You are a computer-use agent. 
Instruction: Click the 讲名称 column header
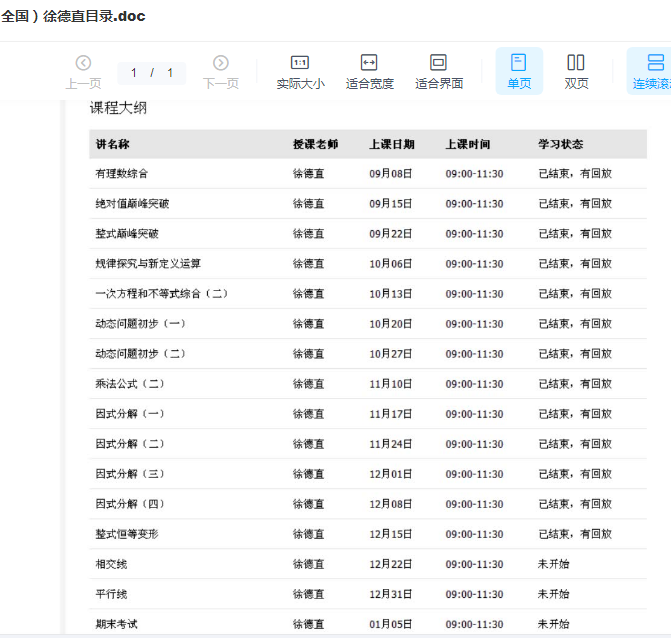coord(113,144)
